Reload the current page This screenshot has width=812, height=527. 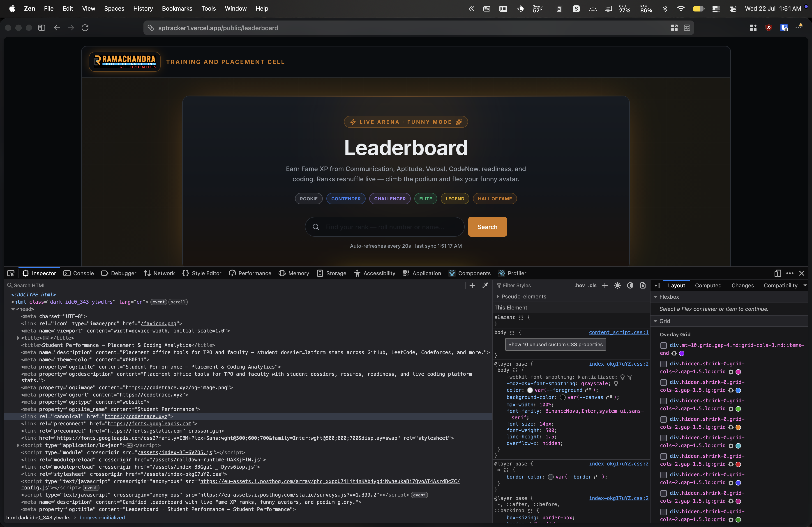click(x=85, y=27)
